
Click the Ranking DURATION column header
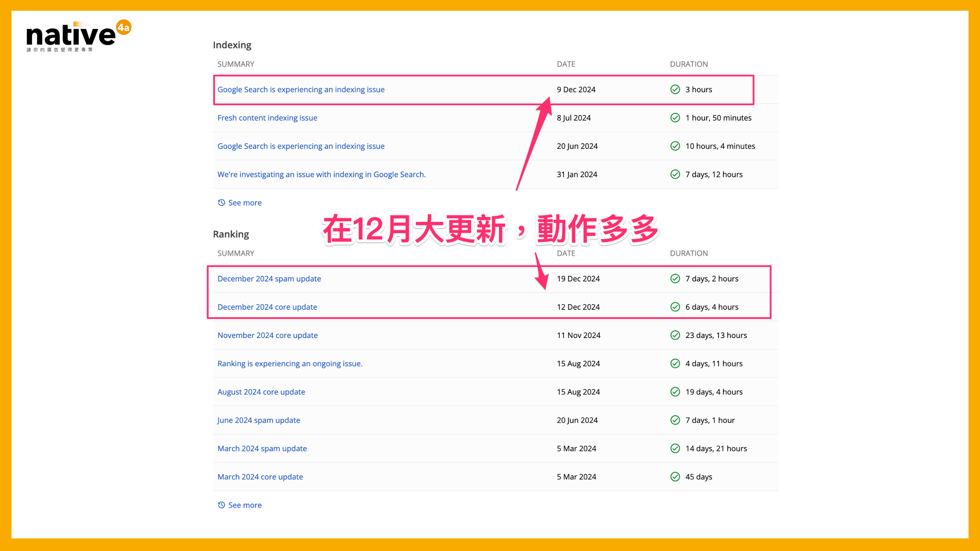click(x=689, y=253)
